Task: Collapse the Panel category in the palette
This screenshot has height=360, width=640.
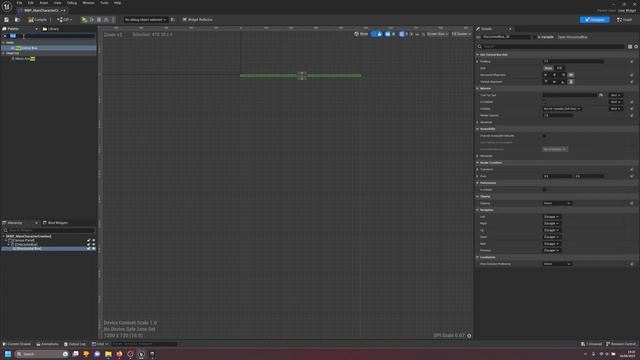Action: tap(3, 42)
